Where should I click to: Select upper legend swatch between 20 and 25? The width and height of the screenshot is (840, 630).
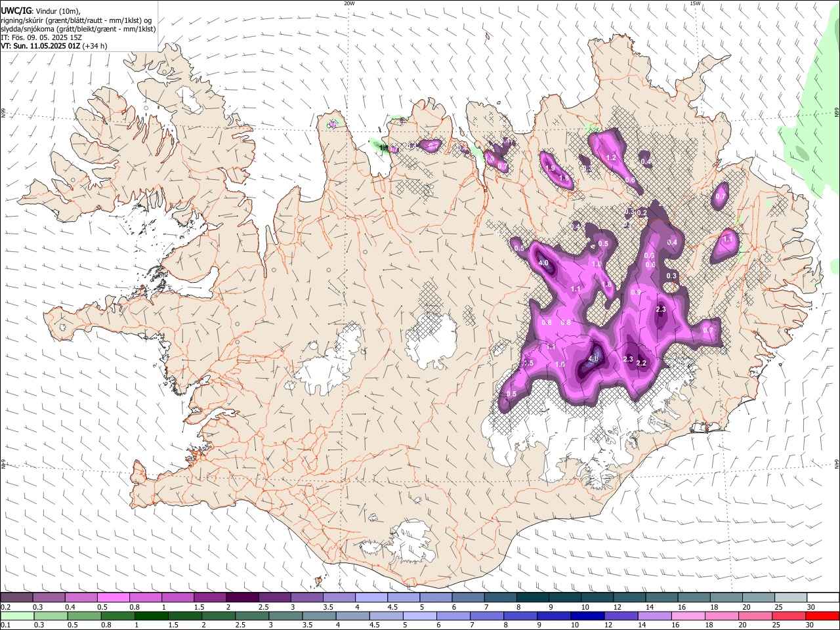click(x=759, y=597)
